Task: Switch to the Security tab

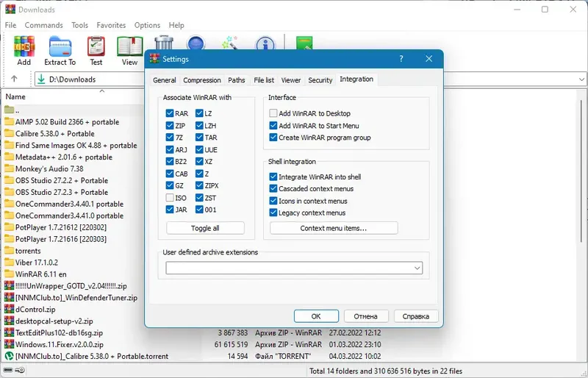Action: click(x=320, y=80)
